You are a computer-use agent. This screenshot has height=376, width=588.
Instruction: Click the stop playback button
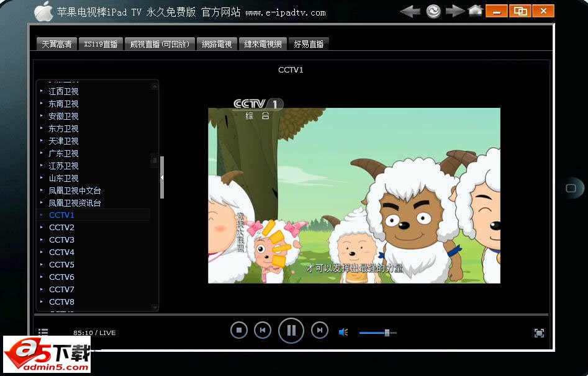tap(238, 331)
